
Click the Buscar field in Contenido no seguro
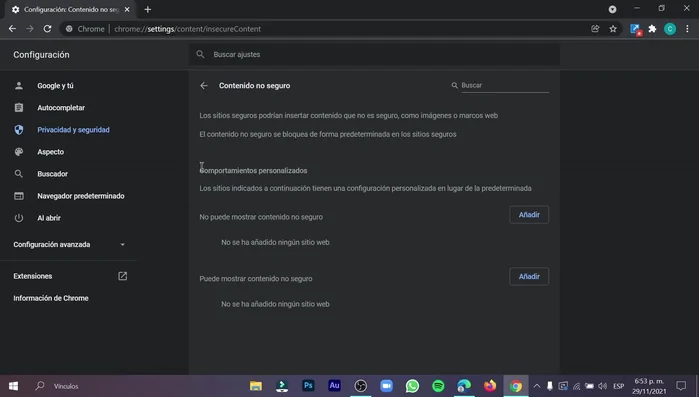point(505,85)
